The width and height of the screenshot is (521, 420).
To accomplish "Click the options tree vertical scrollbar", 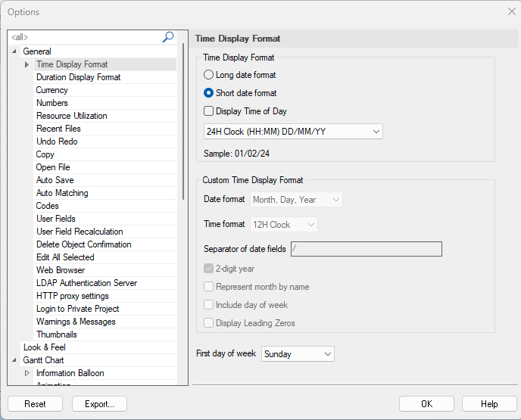I will click(x=183, y=121).
